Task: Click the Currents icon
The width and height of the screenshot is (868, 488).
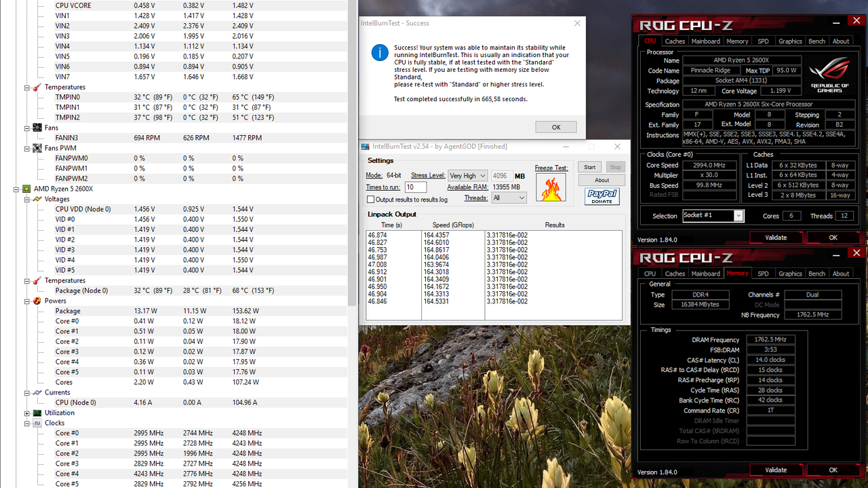Action: click(37, 392)
